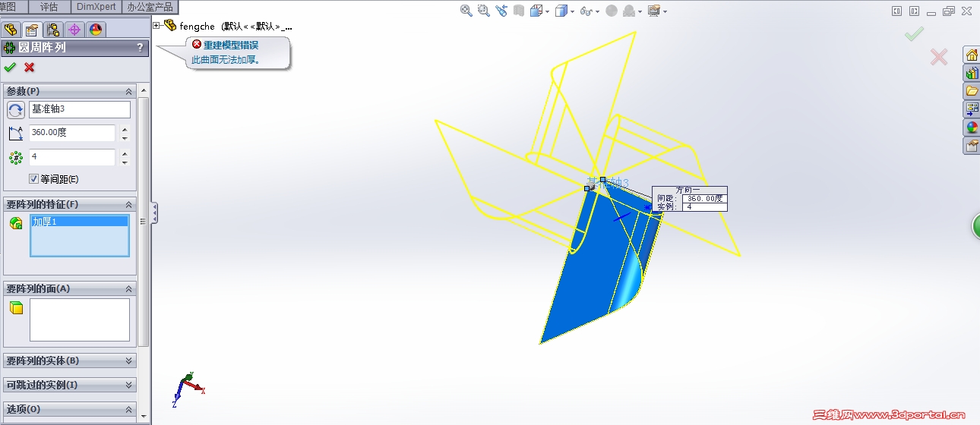The height and width of the screenshot is (425, 980).
Task: Cancel the circular pattern with red X
Action: (x=30, y=67)
